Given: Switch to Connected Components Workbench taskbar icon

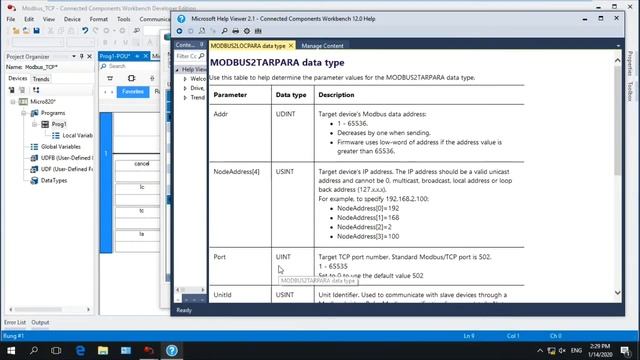Looking at the screenshot, I should tap(149, 351).
